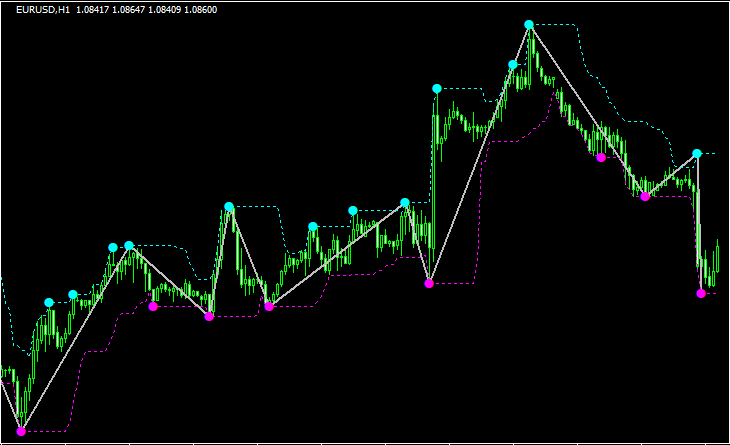The image size is (730, 445).
Task: Click the second cyan marker from the left
Action: pyautogui.click(x=73, y=294)
